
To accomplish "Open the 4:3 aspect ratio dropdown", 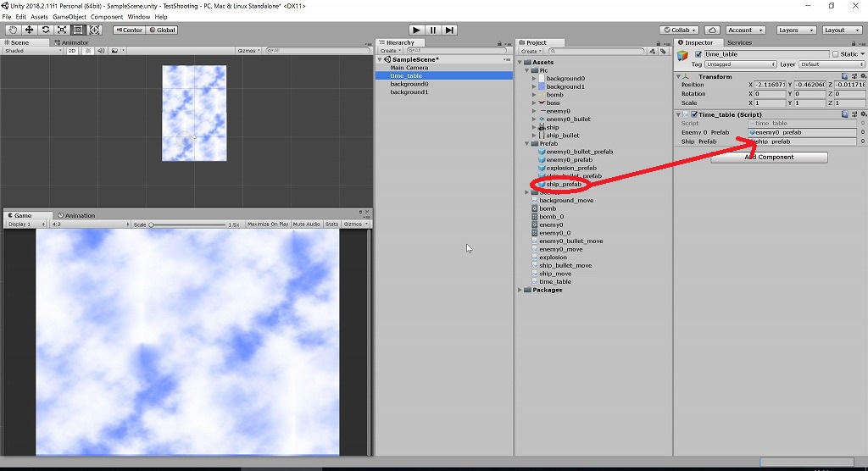I will 90,224.
